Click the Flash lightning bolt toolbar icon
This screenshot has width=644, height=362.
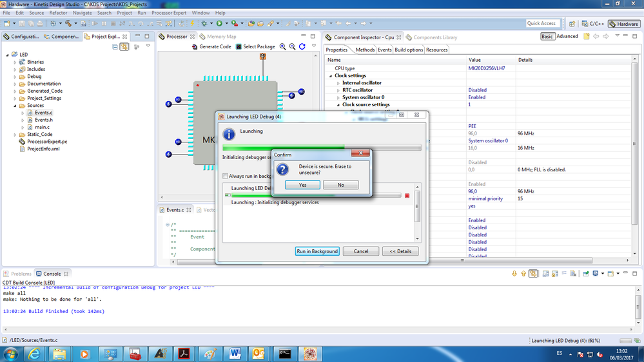tap(192, 23)
